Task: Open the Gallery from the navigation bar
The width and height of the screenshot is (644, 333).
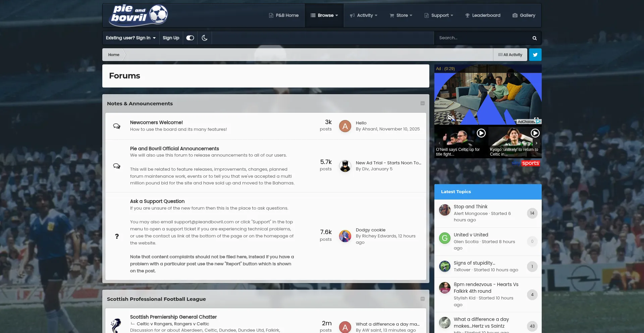Action: 524,15
